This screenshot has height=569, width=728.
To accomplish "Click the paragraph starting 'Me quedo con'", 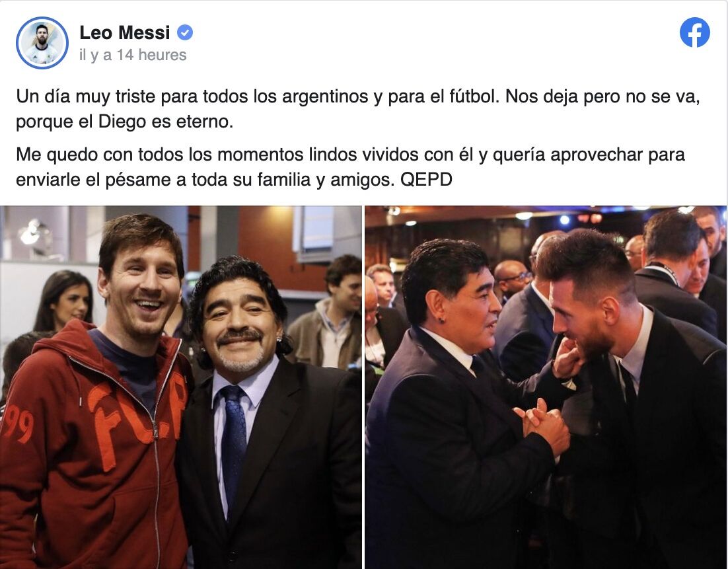I will 350,167.
